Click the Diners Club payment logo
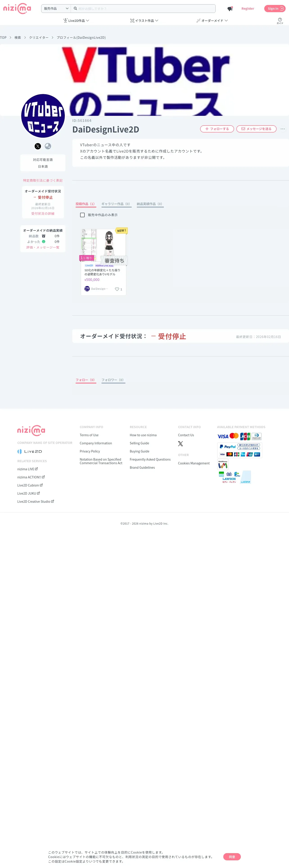 (x=257, y=436)
